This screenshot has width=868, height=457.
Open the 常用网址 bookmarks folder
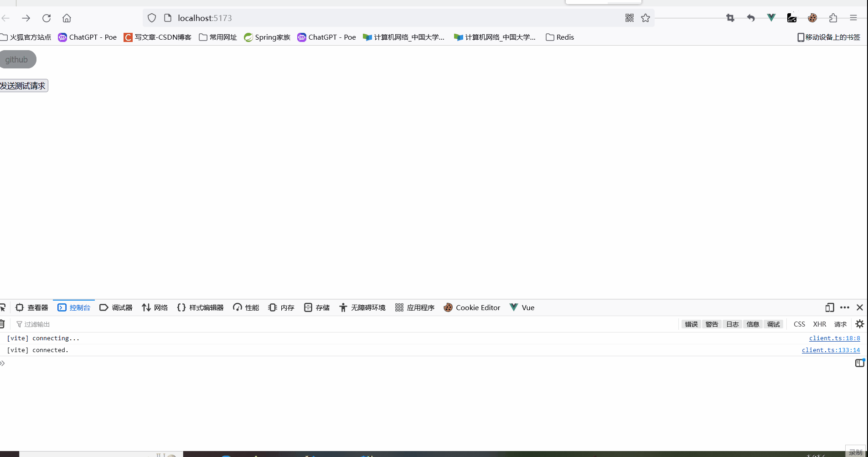click(x=218, y=37)
